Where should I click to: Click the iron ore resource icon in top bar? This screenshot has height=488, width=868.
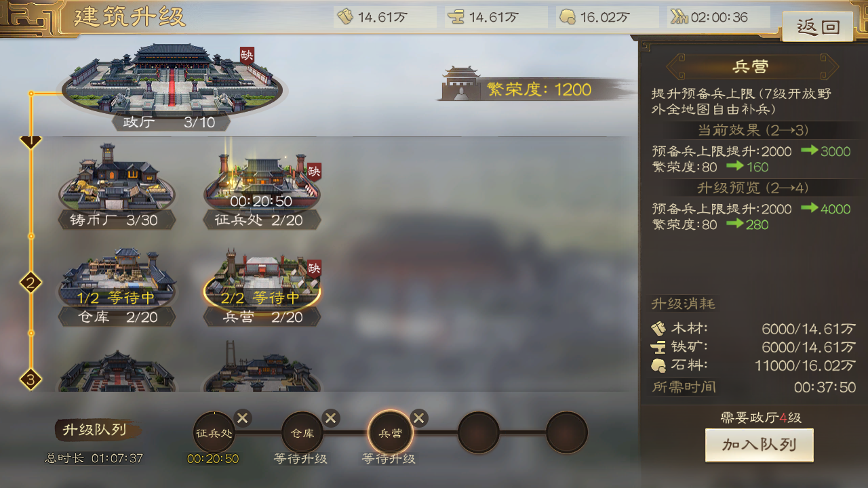click(x=456, y=17)
